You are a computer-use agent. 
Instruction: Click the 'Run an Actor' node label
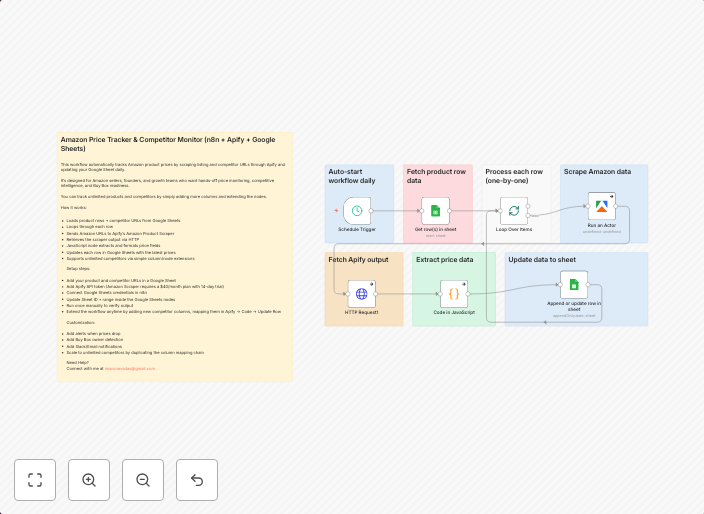click(x=602, y=225)
